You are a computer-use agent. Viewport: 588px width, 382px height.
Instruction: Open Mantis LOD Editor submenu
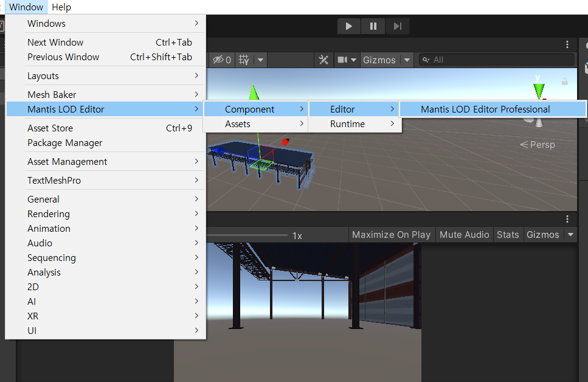click(x=105, y=109)
